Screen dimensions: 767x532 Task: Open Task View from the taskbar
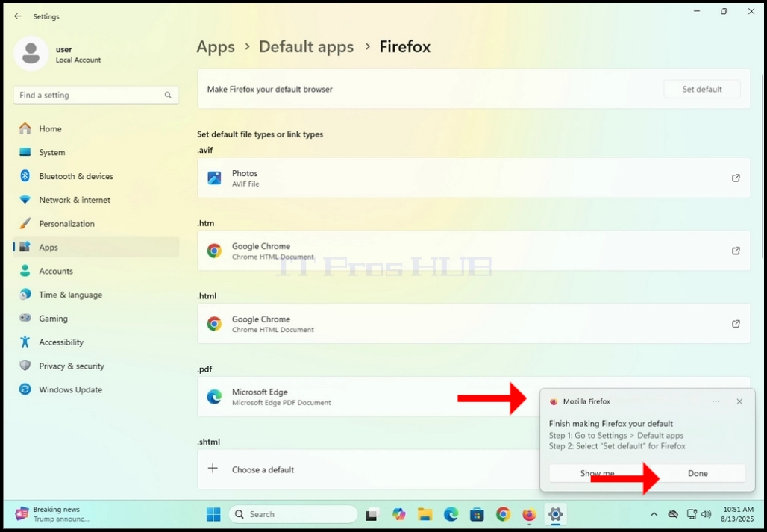click(x=372, y=514)
